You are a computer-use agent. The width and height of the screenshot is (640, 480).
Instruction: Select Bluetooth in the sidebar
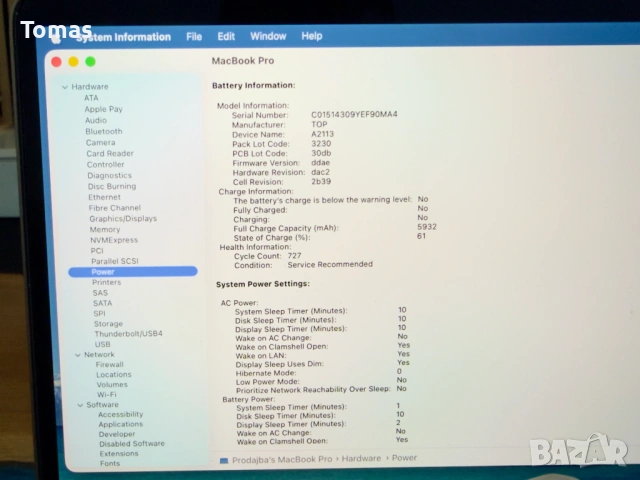104,131
